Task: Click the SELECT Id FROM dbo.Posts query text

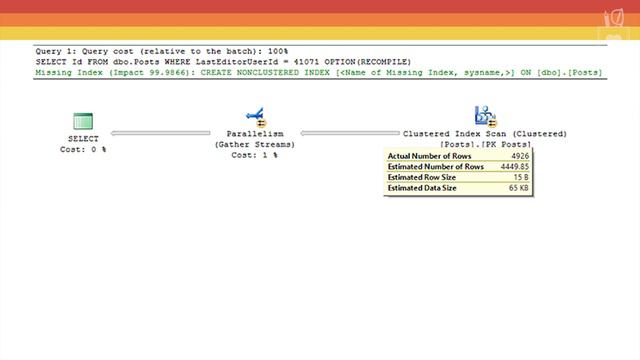Action: point(223,62)
